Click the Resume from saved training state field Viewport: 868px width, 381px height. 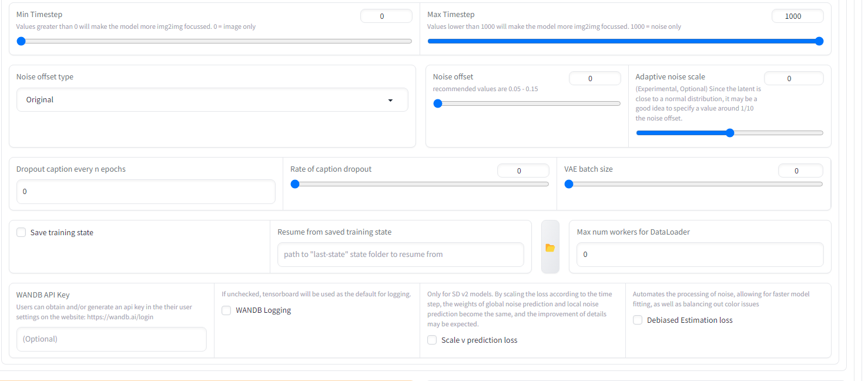coord(400,255)
